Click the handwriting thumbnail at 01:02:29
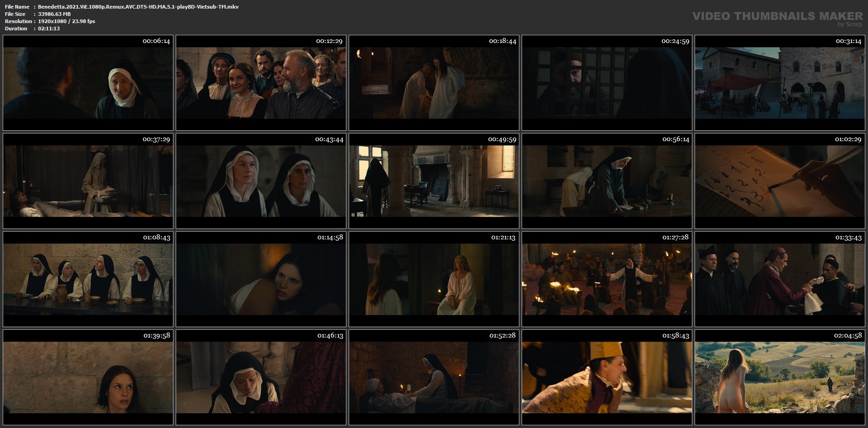This screenshot has width=868, height=428. (780, 181)
